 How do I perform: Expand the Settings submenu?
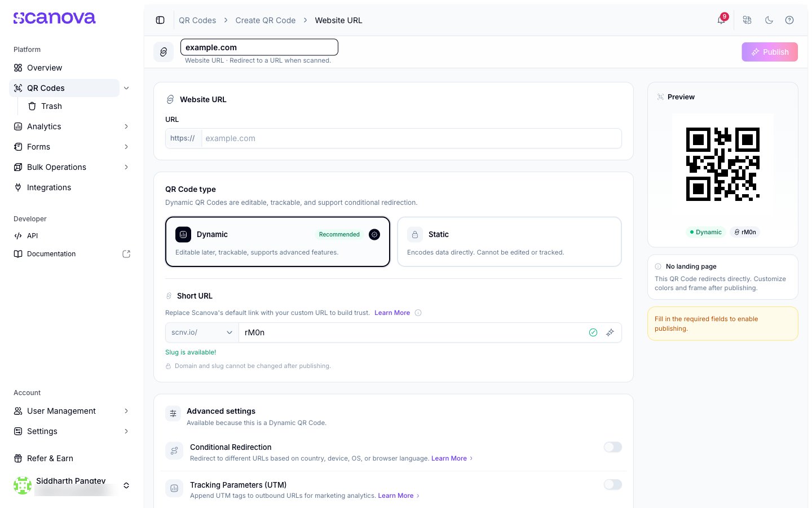coord(126,431)
